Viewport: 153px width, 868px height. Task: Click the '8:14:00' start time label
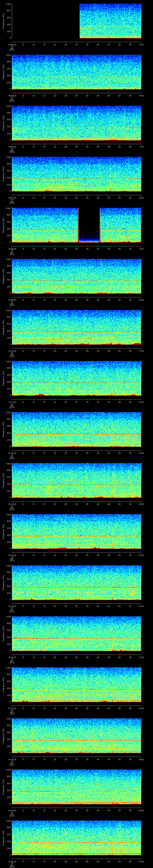(x=12, y=555)
